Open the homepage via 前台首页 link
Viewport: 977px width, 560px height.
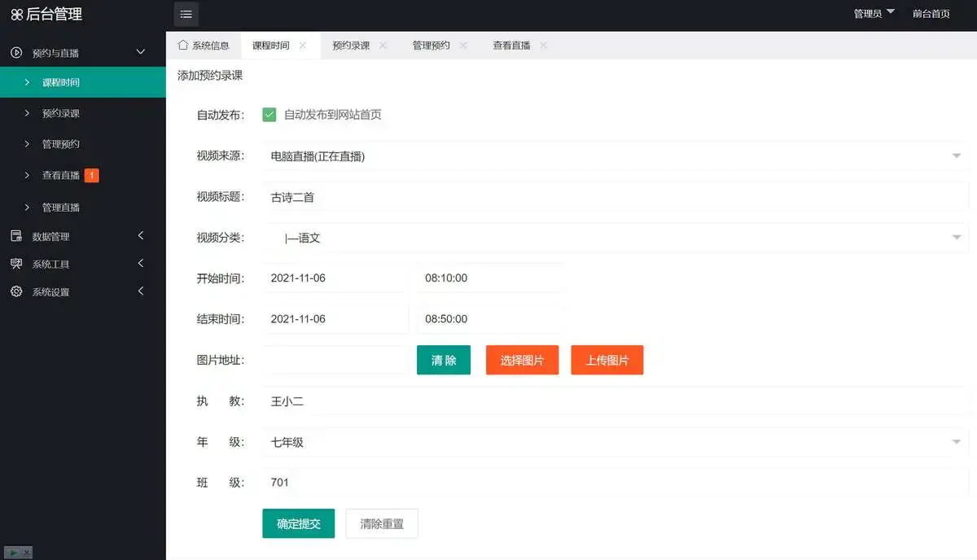click(x=932, y=14)
